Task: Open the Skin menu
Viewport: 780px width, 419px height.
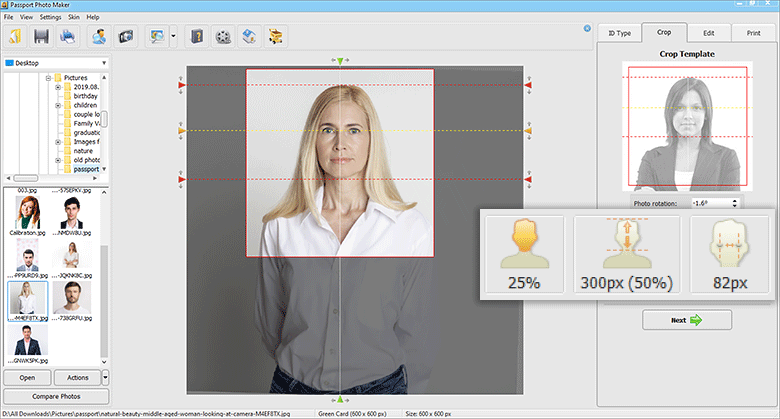Action: pyautogui.click(x=74, y=17)
